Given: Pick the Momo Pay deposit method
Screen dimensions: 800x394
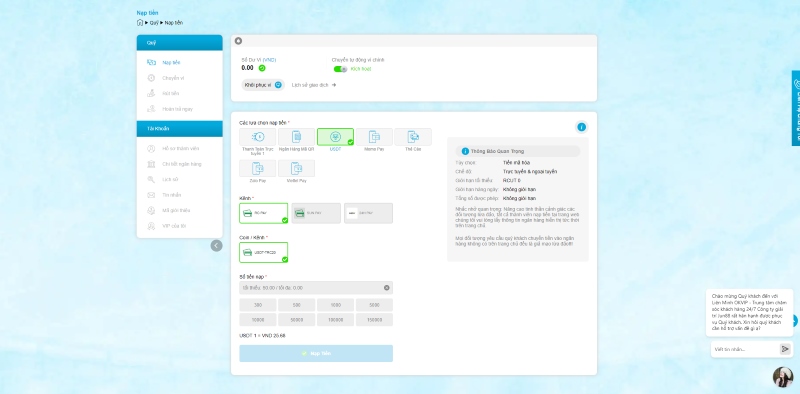Looking at the screenshot, I should tap(374, 137).
